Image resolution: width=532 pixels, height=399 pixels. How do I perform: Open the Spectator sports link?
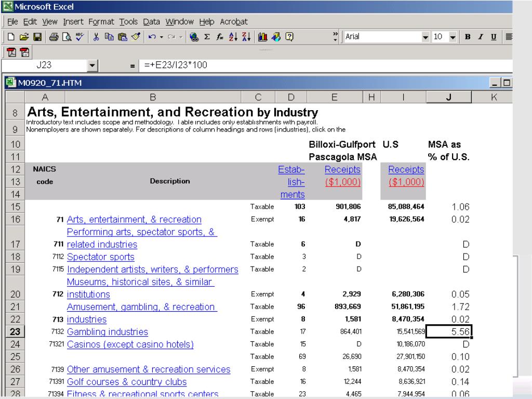click(x=100, y=257)
